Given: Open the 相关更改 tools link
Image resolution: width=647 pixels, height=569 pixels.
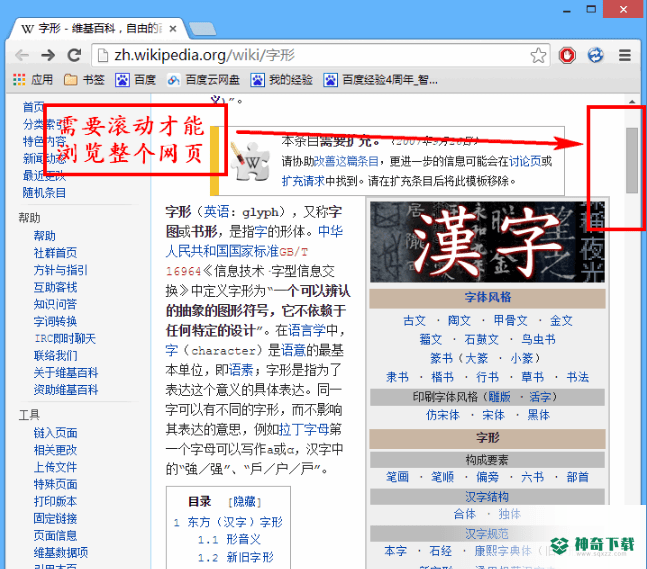Looking at the screenshot, I should 55,450.
